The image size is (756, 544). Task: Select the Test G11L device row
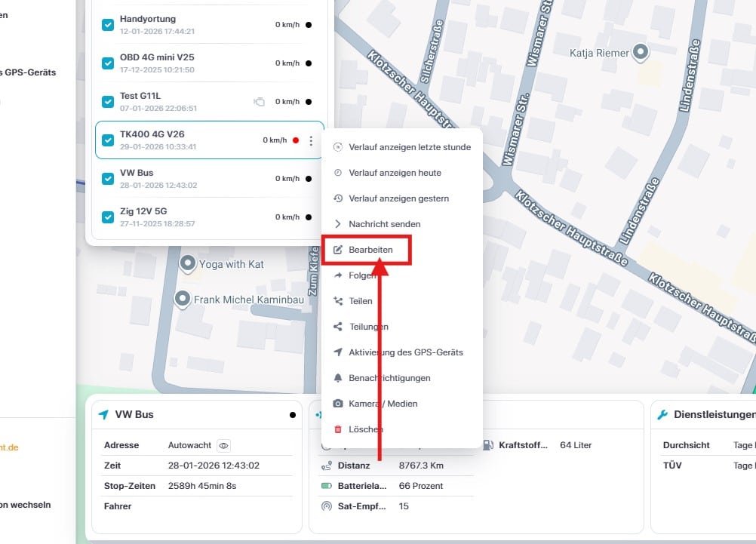[x=181, y=102]
